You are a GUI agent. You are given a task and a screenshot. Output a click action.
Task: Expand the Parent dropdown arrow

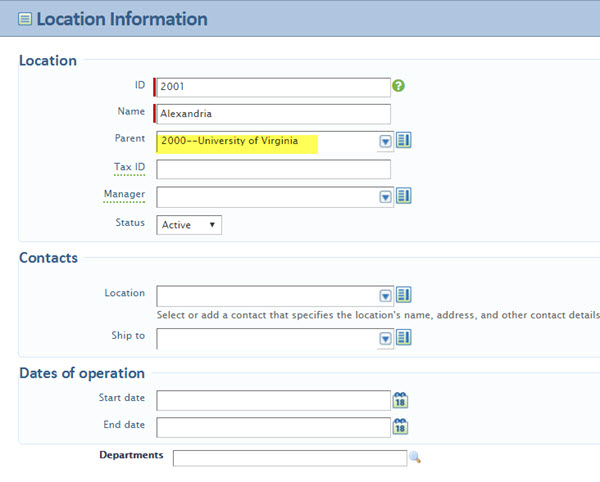pyautogui.click(x=385, y=142)
